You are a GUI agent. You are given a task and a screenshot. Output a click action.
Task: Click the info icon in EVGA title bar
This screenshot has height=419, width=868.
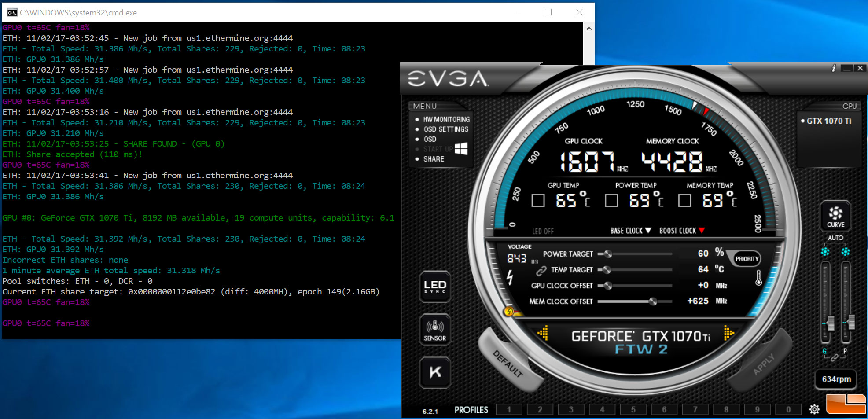(x=833, y=68)
